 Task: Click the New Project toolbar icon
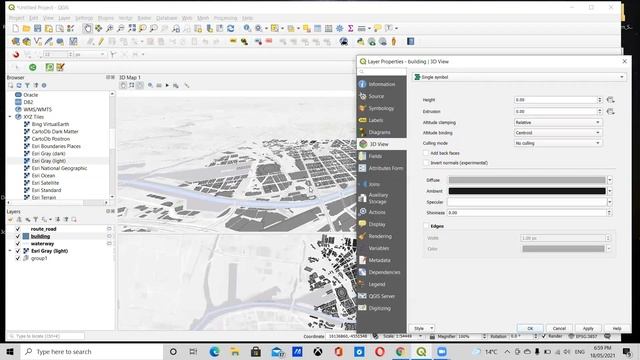tap(16, 28)
